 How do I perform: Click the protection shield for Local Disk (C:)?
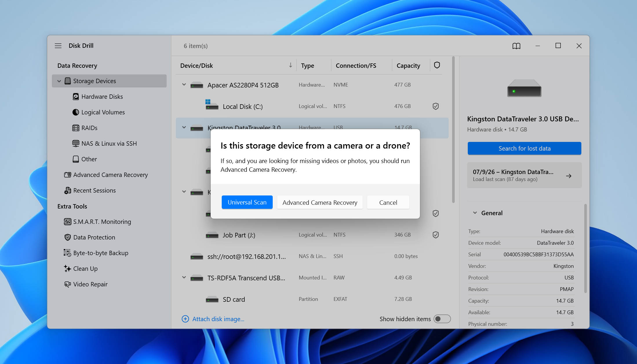point(435,106)
